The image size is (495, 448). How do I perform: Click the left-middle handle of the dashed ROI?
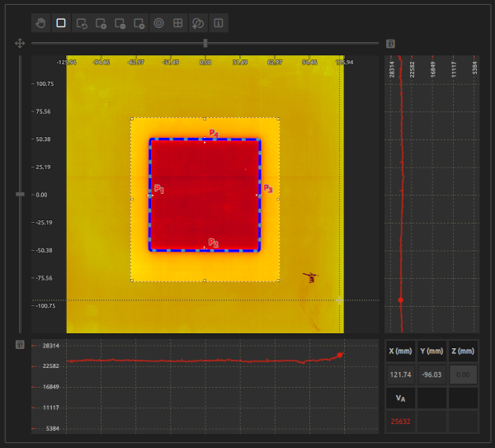click(132, 200)
